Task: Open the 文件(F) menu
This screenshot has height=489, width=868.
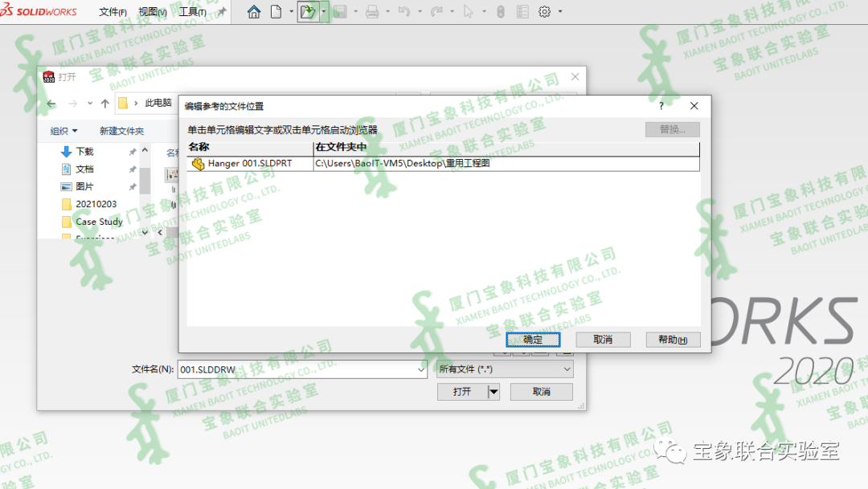Action: pos(113,11)
